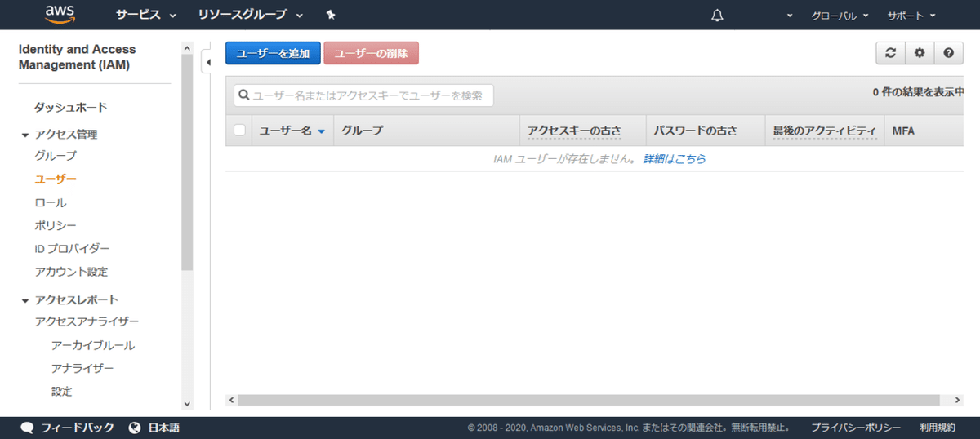Open アナライザー in the sidebar
The image size is (980, 439).
tap(82, 368)
